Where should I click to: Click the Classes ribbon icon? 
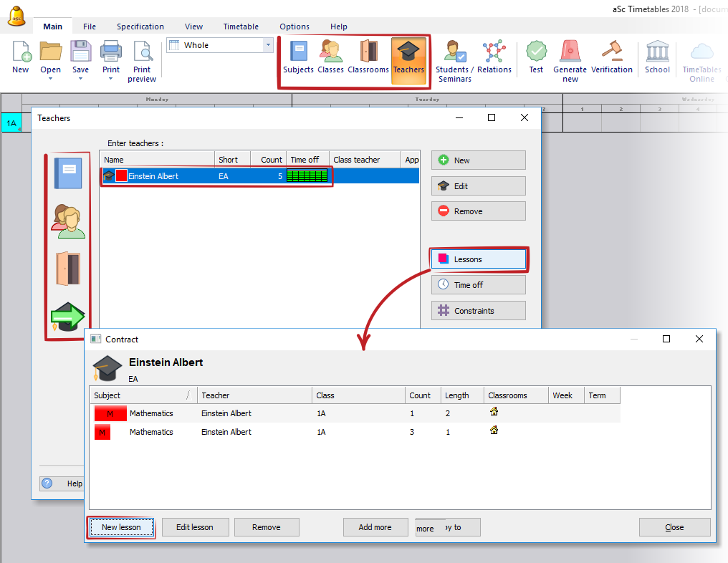click(330, 57)
